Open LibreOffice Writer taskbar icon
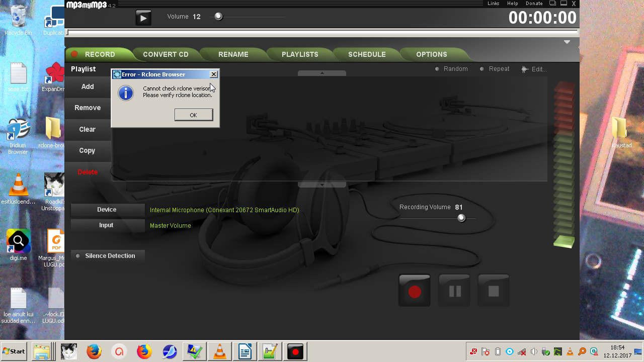Viewport: 644px width, 362px height. 245,351
